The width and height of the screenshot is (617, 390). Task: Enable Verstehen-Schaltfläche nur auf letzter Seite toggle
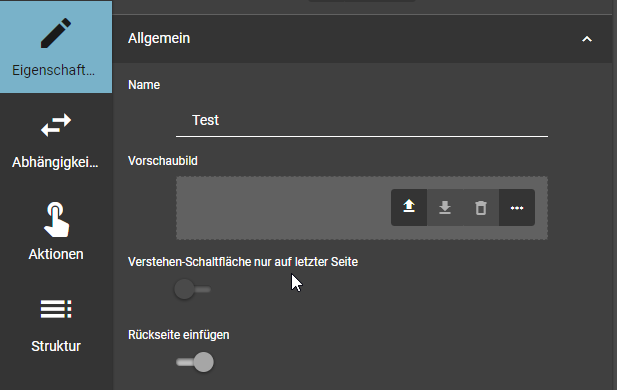(x=192, y=289)
